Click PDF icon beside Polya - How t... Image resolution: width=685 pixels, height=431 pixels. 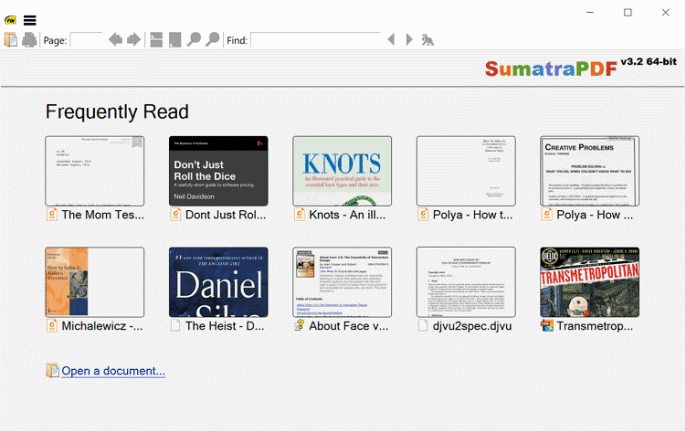423,214
